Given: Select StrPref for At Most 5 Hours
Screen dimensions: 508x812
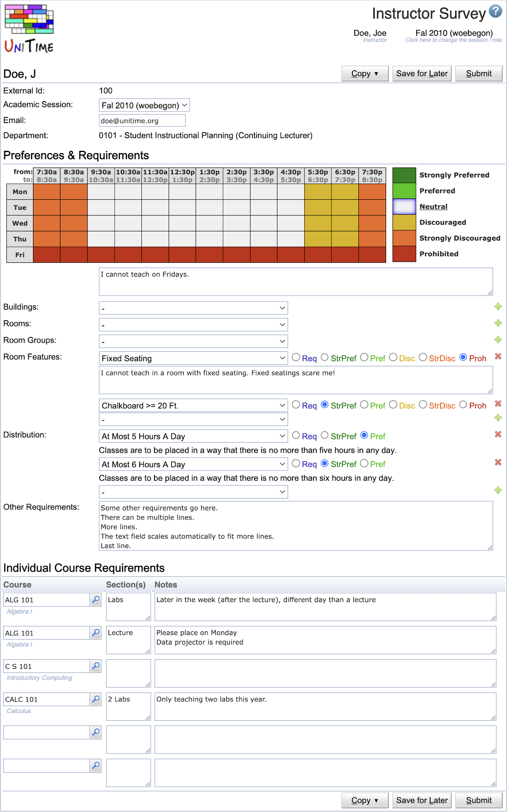Looking at the screenshot, I should coord(325,435).
